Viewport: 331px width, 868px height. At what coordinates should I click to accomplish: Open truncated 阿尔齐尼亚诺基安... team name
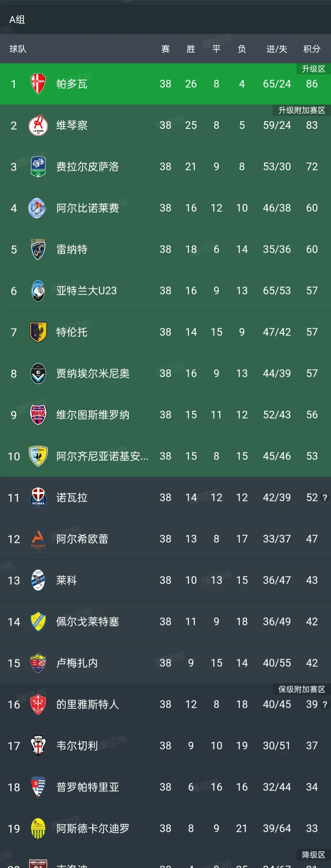pyautogui.click(x=102, y=456)
